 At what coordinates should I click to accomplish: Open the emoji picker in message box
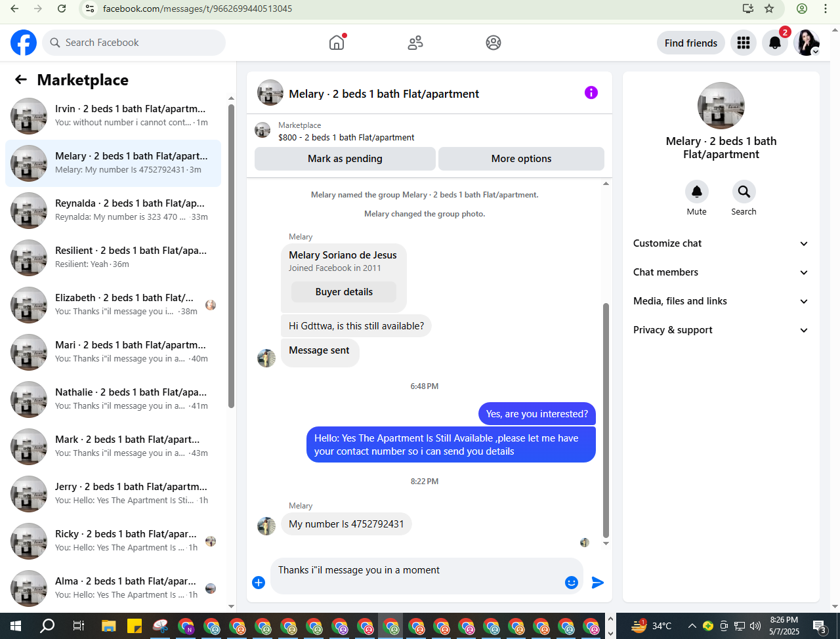[x=572, y=583]
